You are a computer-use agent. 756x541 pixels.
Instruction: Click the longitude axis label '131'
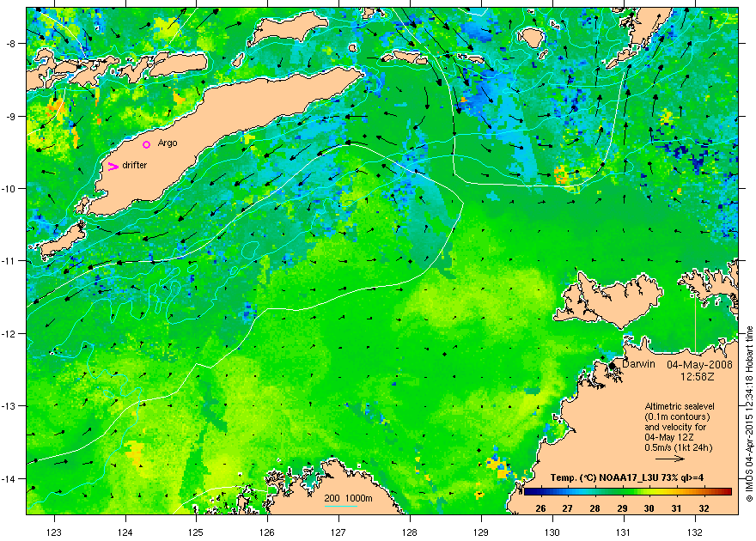click(624, 532)
